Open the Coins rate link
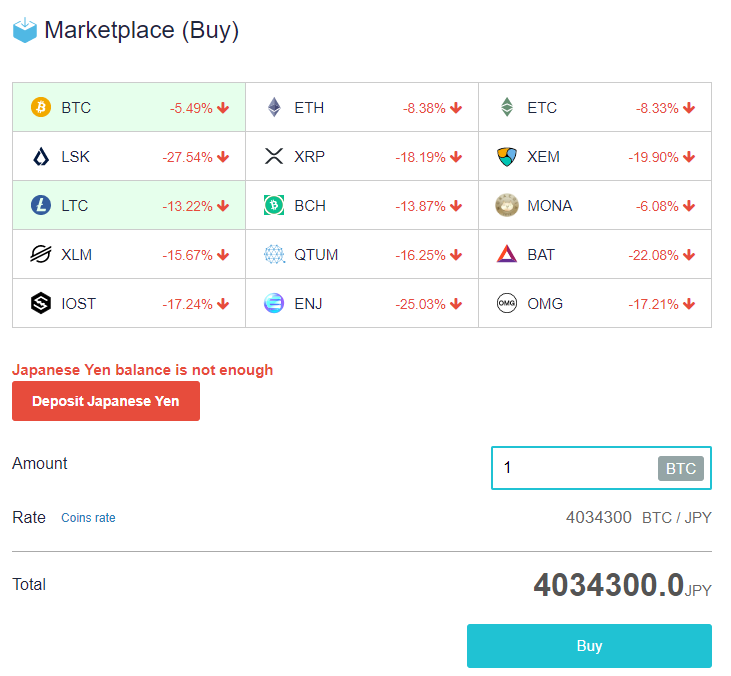 tap(88, 517)
